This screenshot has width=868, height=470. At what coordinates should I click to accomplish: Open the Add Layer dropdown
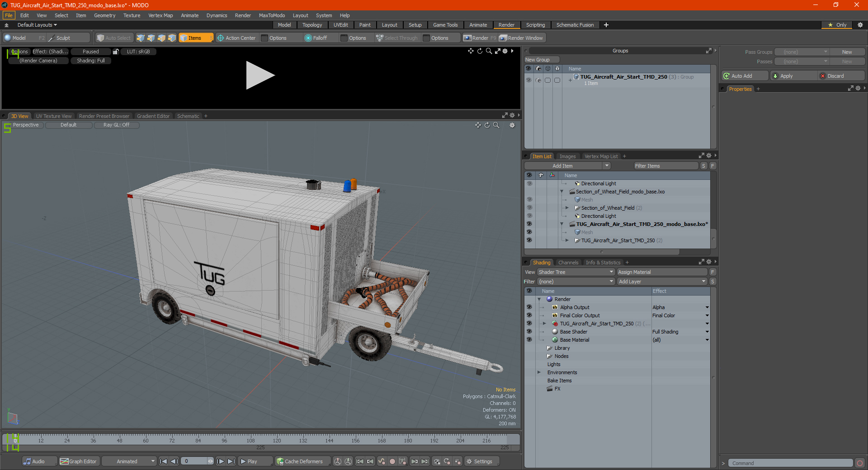coord(662,282)
